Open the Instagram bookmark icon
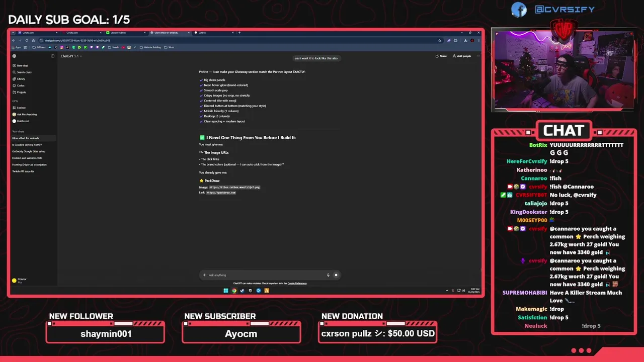 (x=62, y=47)
